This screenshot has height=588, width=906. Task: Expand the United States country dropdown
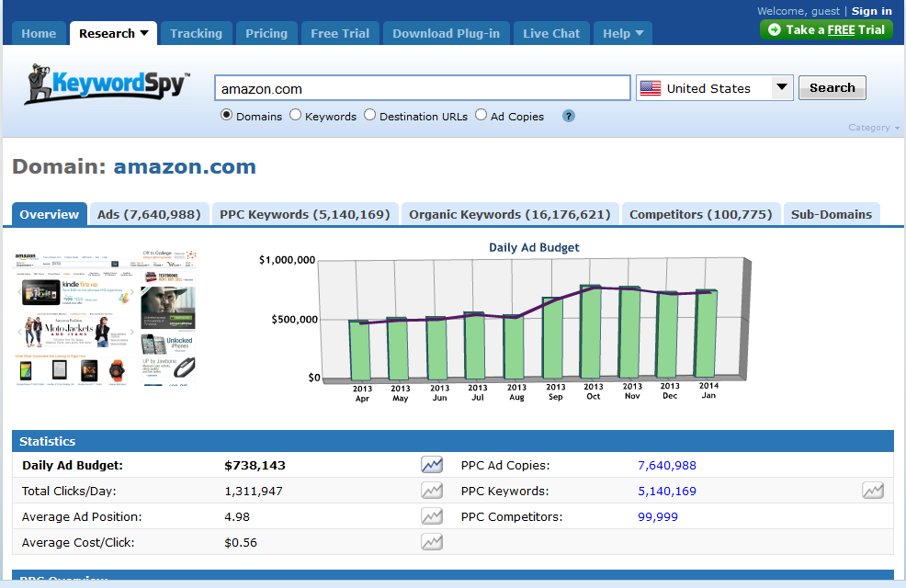coord(781,88)
